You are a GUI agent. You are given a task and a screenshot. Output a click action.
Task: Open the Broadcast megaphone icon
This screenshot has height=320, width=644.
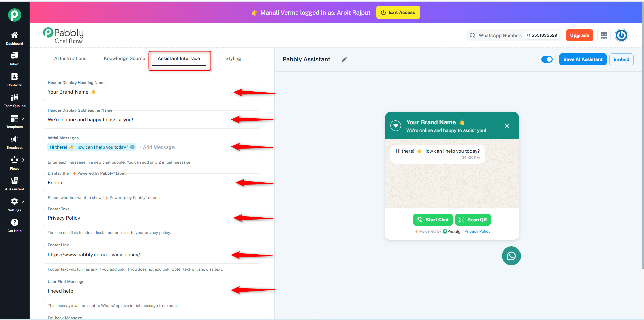point(14,139)
